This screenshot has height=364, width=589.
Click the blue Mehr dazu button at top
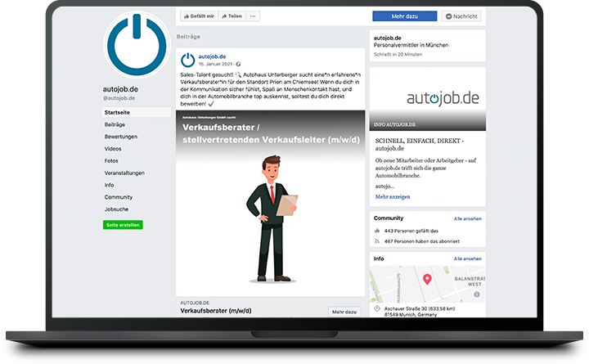[405, 16]
